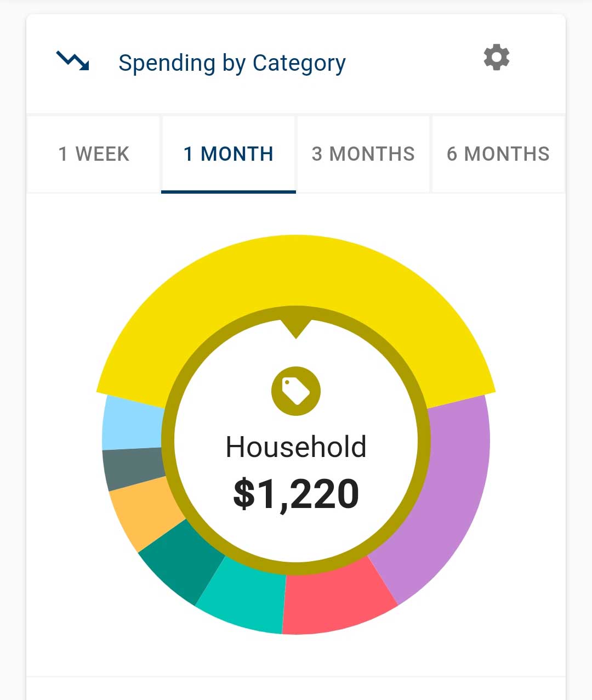Show spending for 3 MONTHS
This screenshot has height=700, width=592.
coord(363,154)
